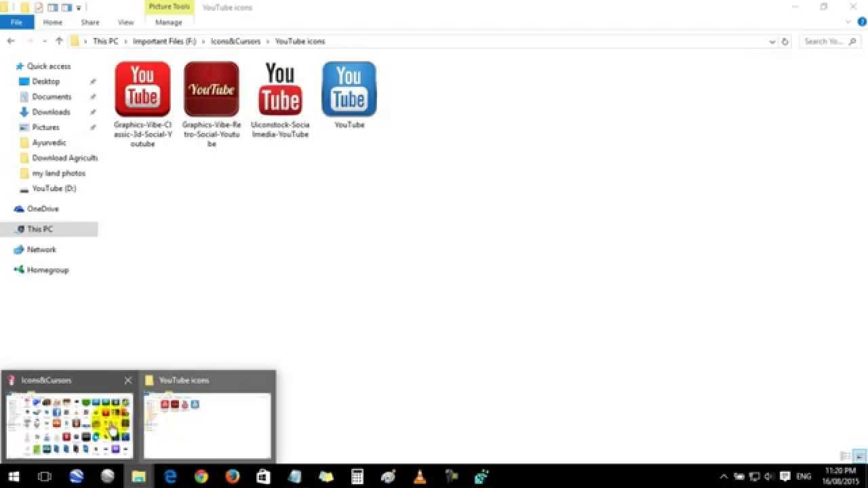This screenshot has width=868, height=488.
Task: Open the Calculator from the taskbar
Action: point(357,476)
